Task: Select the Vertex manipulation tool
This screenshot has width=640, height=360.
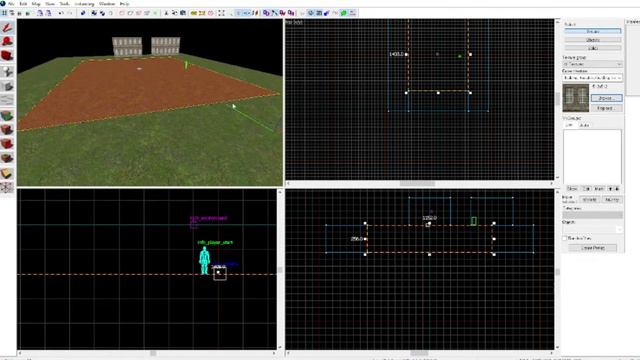Action: [7, 188]
